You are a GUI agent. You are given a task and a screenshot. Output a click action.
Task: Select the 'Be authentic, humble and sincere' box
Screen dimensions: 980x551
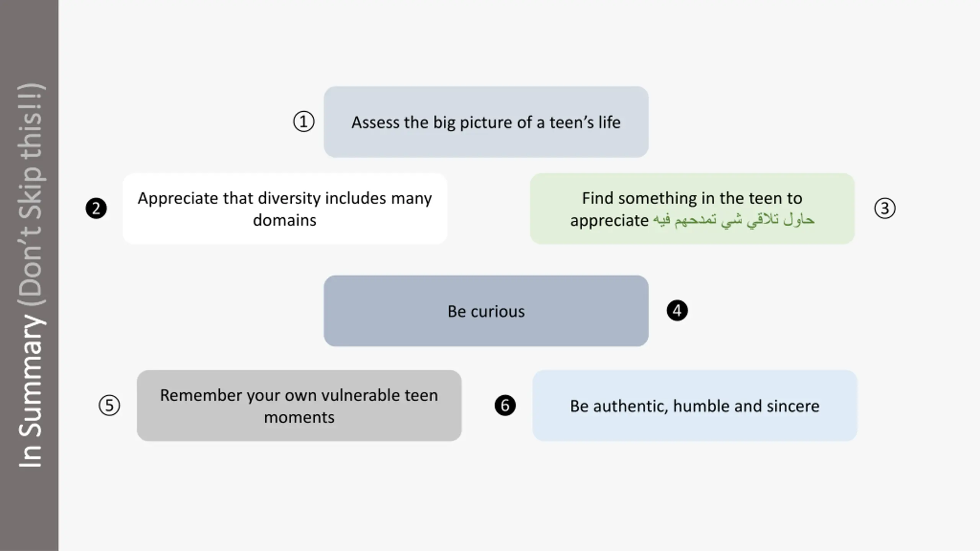click(695, 406)
